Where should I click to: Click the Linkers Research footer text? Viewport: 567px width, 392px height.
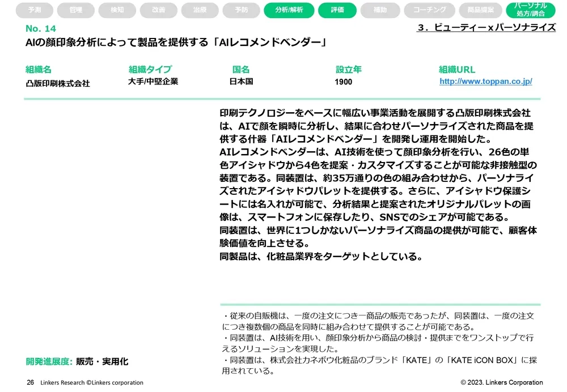92,382
